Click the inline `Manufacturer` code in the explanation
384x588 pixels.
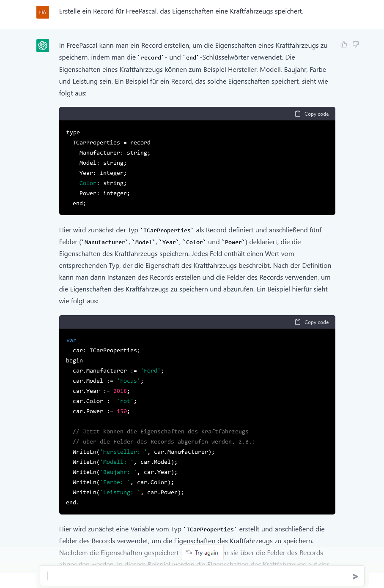pyautogui.click(x=106, y=242)
